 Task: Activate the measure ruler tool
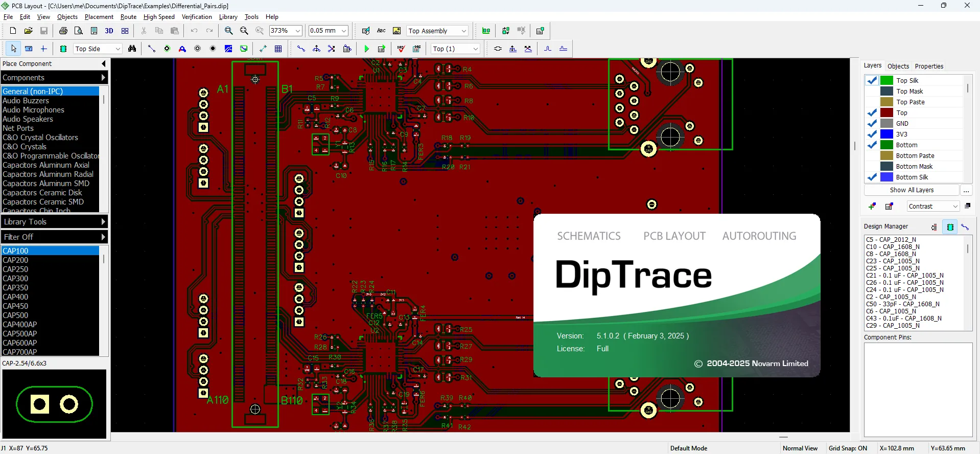(x=29, y=49)
